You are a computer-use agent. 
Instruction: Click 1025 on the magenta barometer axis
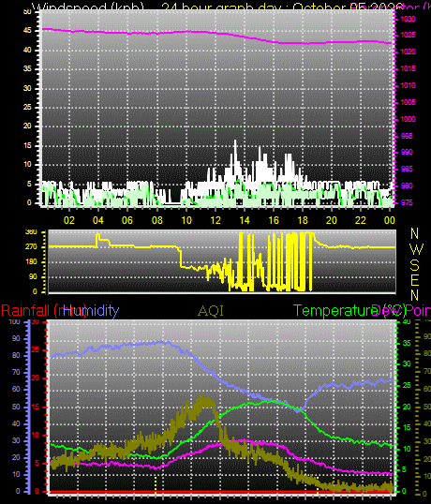coord(409,35)
